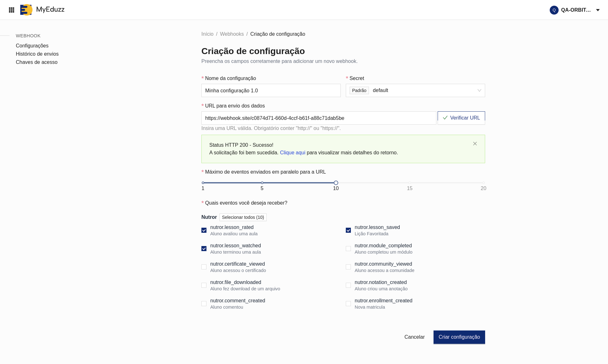Close the HTTP 200 success alert
The width and height of the screenshot is (608, 364).
(x=475, y=144)
